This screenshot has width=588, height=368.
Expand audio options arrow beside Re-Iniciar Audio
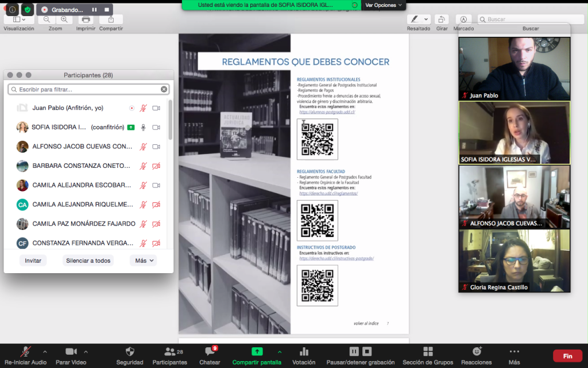pyautogui.click(x=45, y=351)
